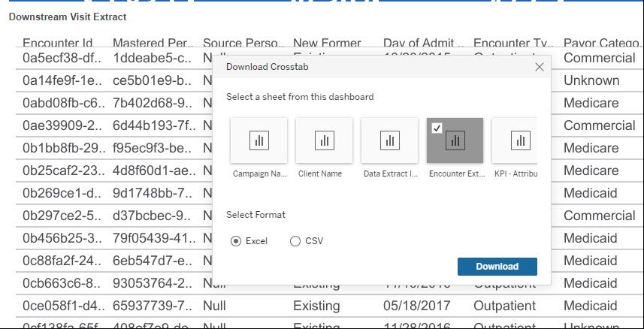Click the selected Encounter Extract sheet icon
This screenshot has height=329, width=644.
[x=455, y=140]
